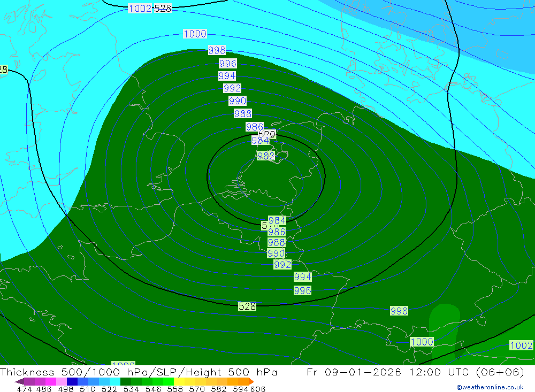Click the light pink legend swatch
Screen dimensions: 535x392
(60, 381)
